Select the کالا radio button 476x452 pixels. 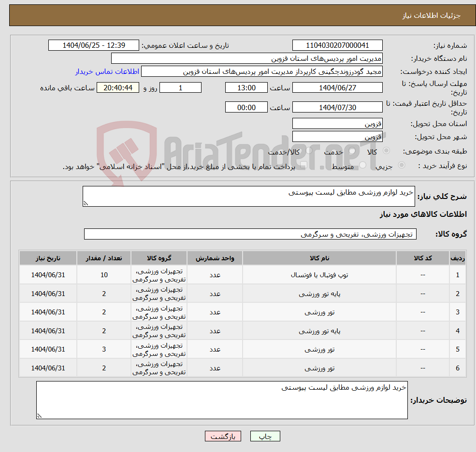[x=387, y=150]
